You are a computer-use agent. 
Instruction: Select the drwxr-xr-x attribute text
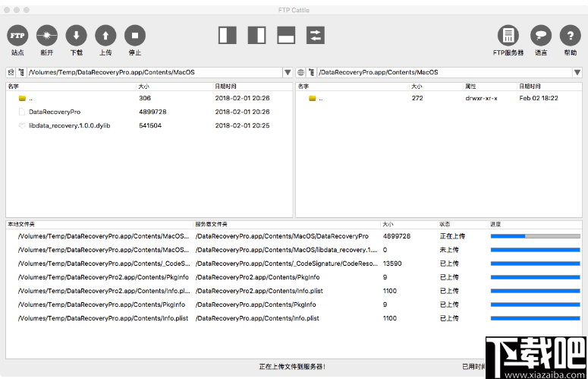coord(481,98)
